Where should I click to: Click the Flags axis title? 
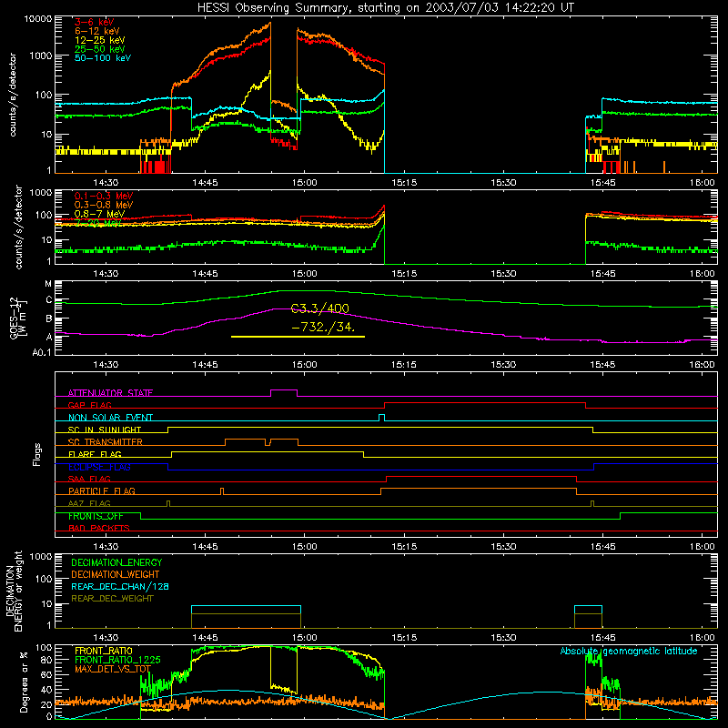[37, 454]
